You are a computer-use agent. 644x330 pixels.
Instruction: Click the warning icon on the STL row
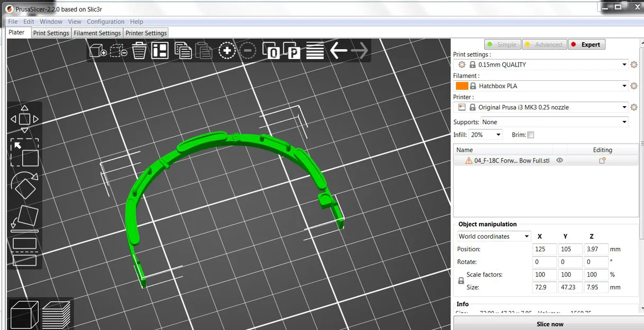tap(468, 161)
